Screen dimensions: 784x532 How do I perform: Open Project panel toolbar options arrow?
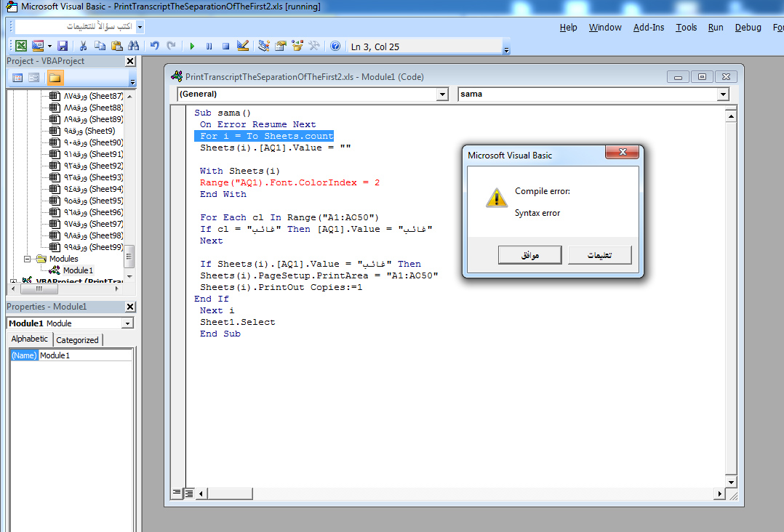tap(132, 81)
